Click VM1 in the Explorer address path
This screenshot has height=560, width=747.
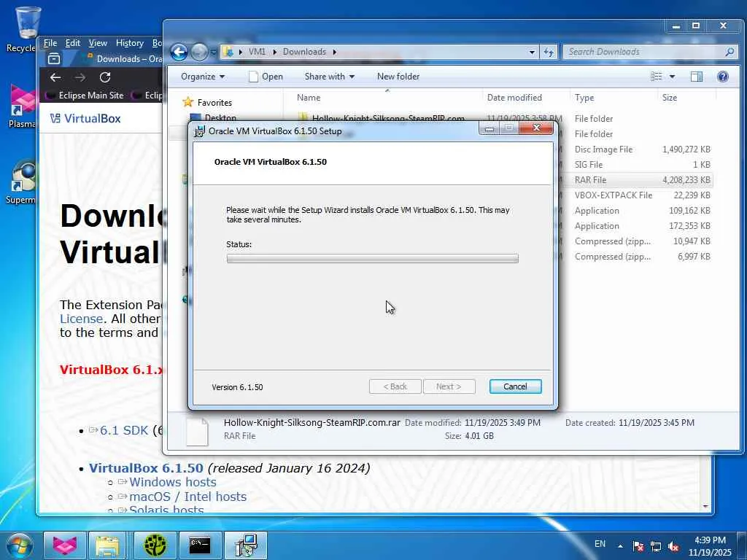[x=257, y=52]
